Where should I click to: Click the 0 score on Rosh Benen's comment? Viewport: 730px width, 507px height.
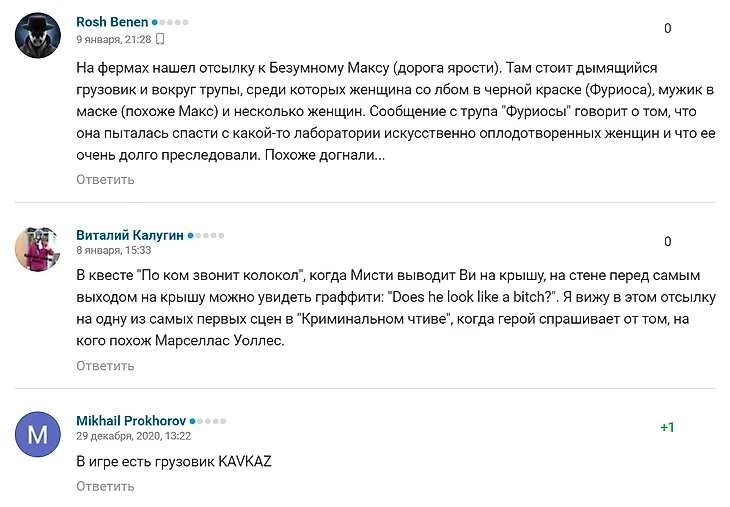click(668, 28)
